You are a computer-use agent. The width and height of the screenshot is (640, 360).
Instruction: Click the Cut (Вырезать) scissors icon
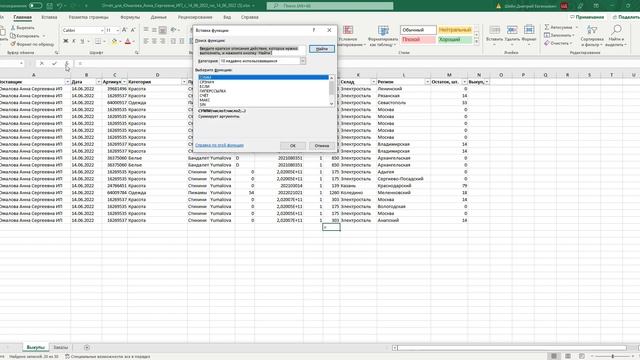(13, 28)
